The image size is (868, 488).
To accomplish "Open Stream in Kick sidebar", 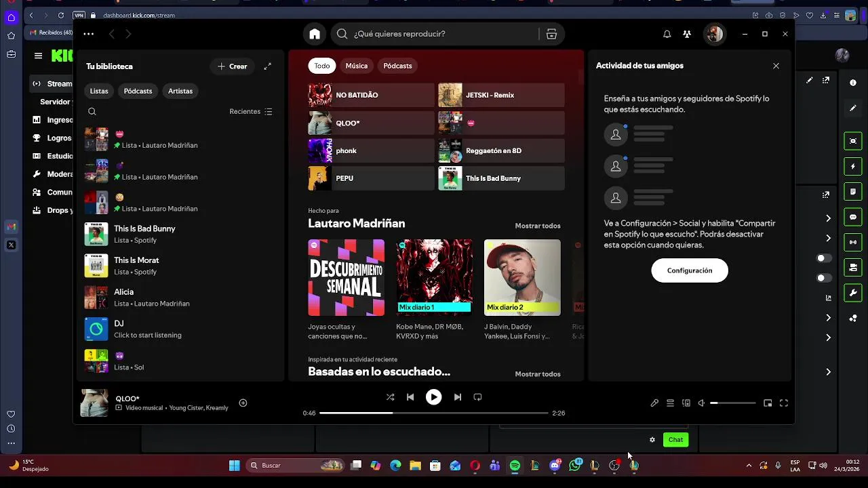I will tap(53, 84).
